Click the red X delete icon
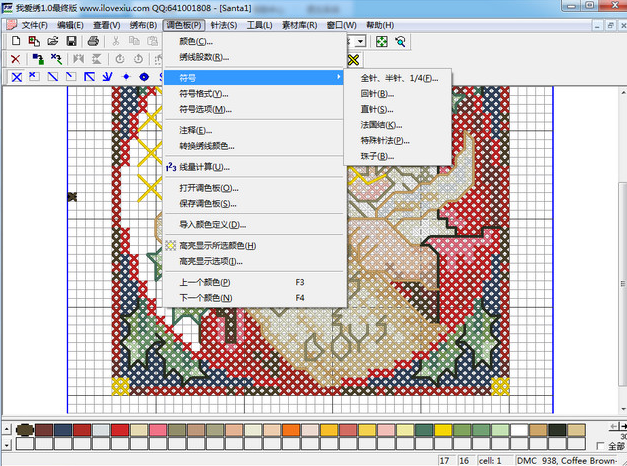The width and height of the screenshot is (627, 466). [x=16, y=60]
